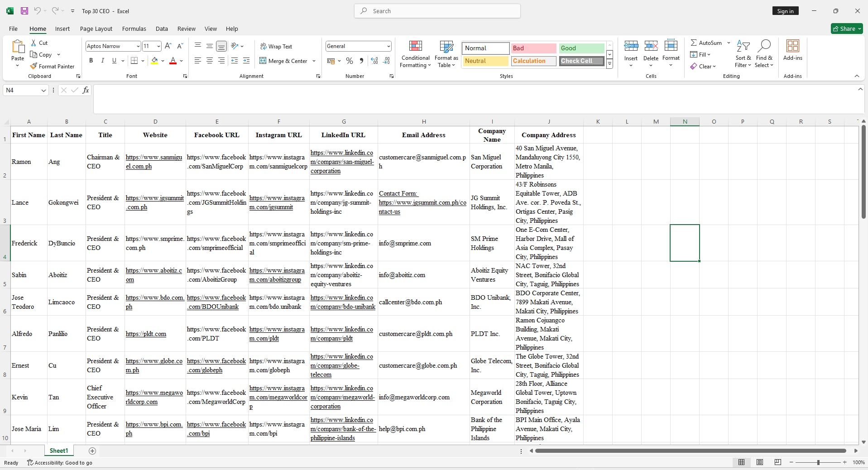Click the Paste clipboard icon
This screenshot has width=868, height=470.
18,47
